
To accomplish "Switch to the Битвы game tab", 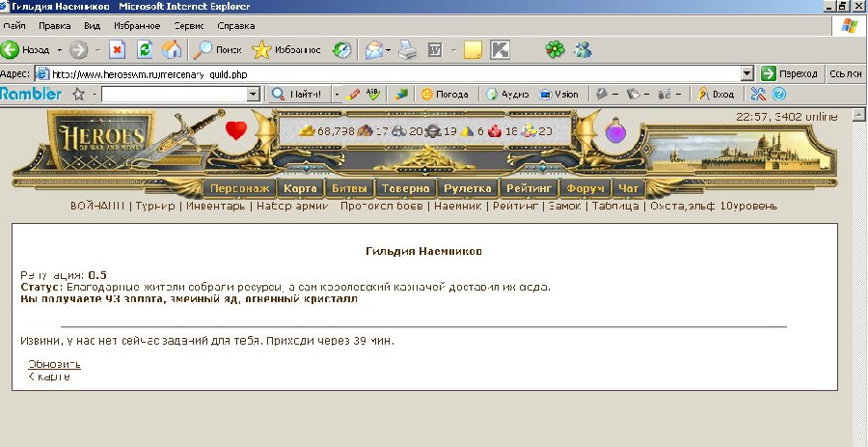I will (349, 188).
